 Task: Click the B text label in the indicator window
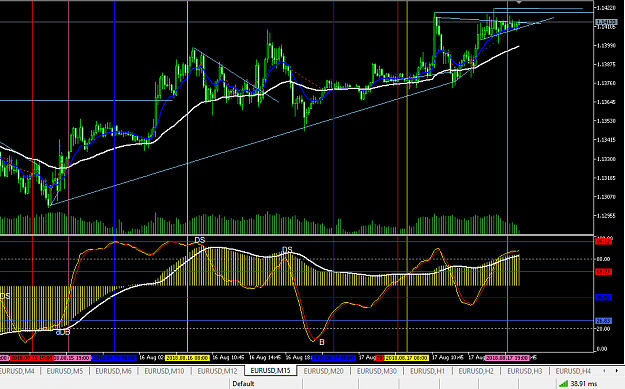click(322, 342)
